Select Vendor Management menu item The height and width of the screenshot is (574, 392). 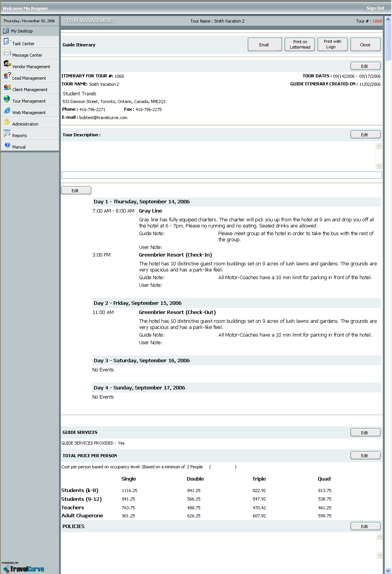(31, 67)
